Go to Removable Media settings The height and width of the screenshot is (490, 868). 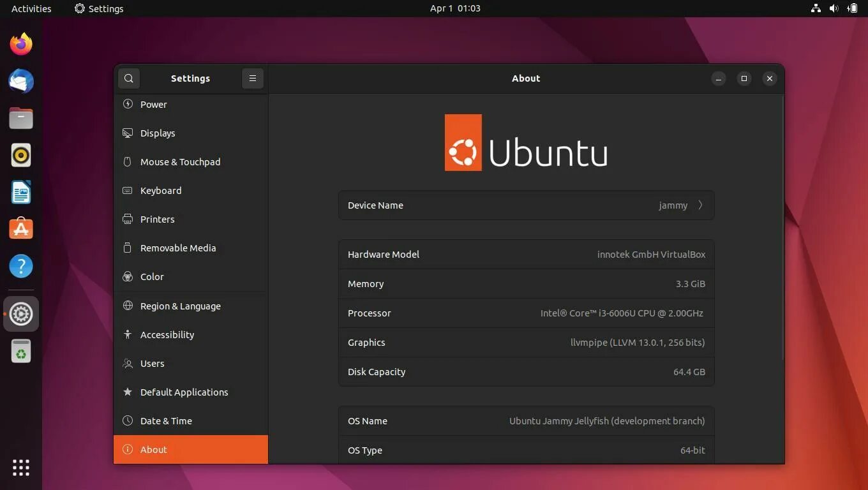191,248
